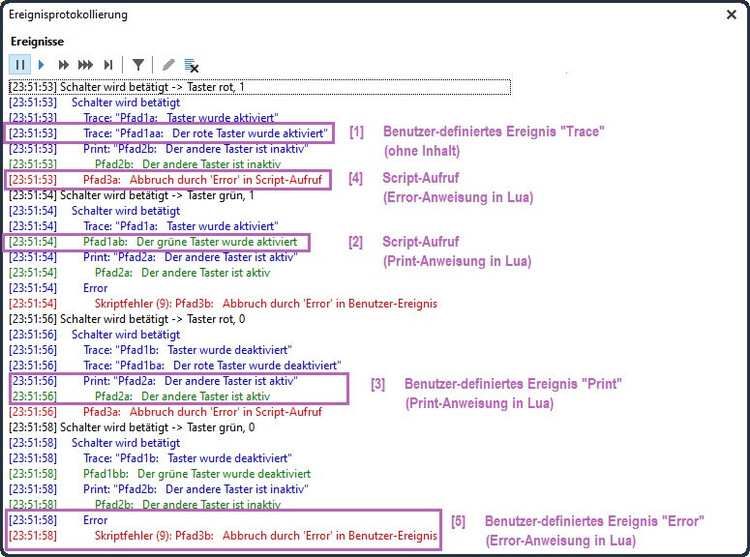Select Trace 'Pfad1ba: Der rote Taster wurde deaktiviert'
Viewport: 750px width, 557px height.
175,365
